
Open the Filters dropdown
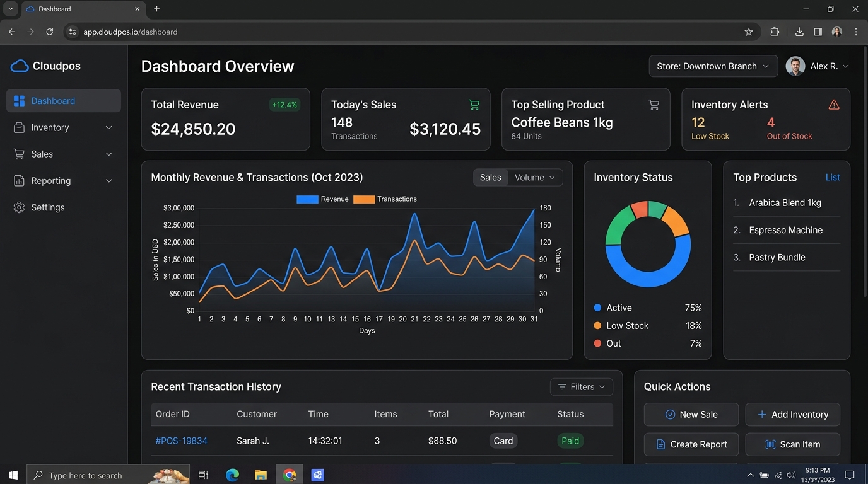[582, 387]
